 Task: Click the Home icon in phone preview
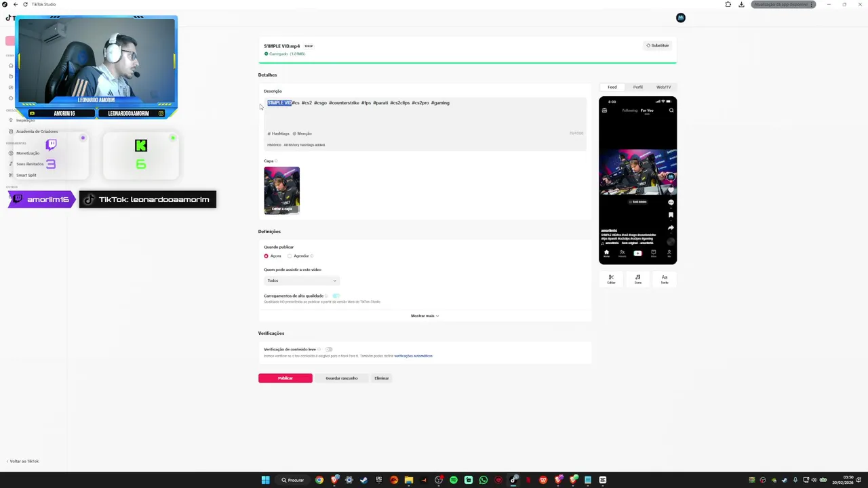(606, 253)
